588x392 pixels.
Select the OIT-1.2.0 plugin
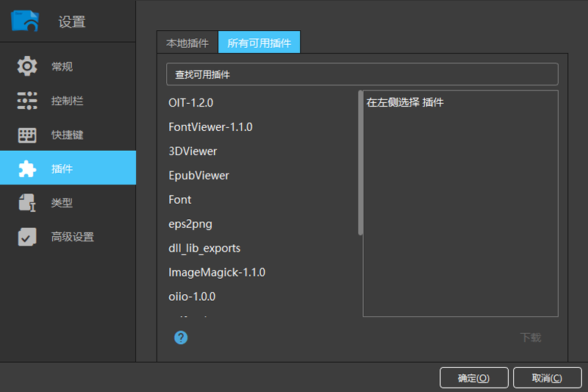[x=262, y=103]
